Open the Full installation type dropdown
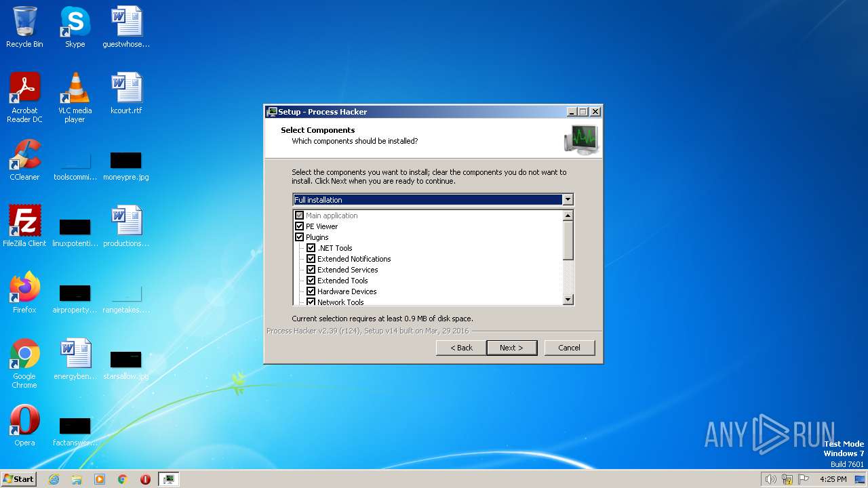The height and width of the screenshot is (488, 868). tap(568, 199)
